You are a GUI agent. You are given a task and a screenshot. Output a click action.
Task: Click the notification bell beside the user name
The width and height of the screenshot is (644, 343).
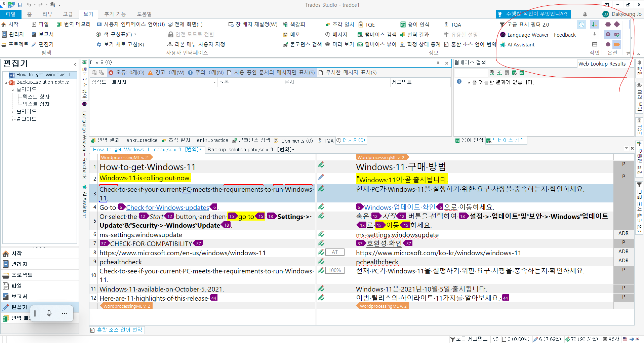point(585,14)
